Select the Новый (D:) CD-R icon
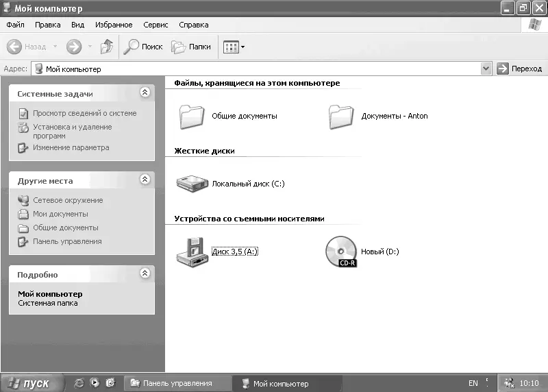The width and height of the screenshot is (548, 392). 341,252
